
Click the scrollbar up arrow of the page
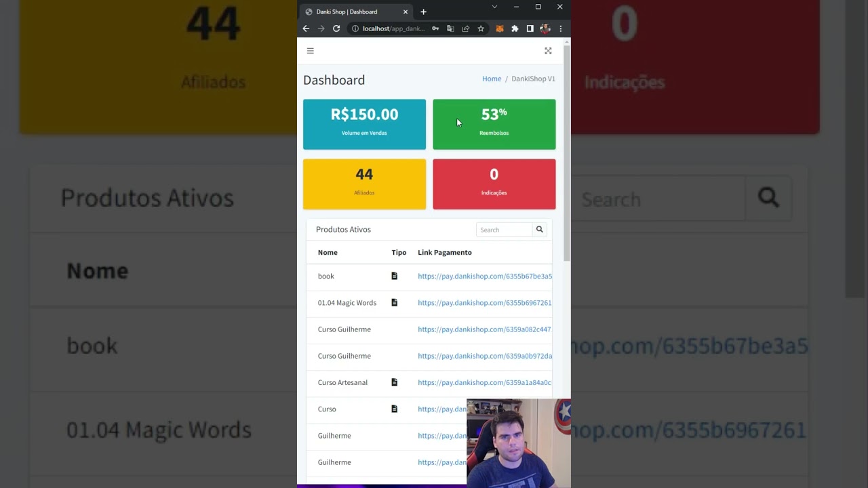tap(567, 42)
